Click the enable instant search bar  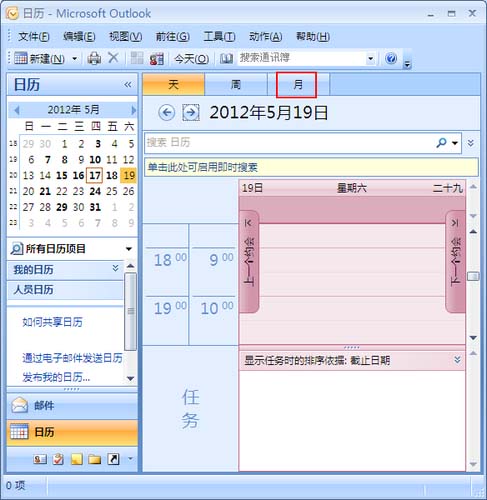pos(311,167)
